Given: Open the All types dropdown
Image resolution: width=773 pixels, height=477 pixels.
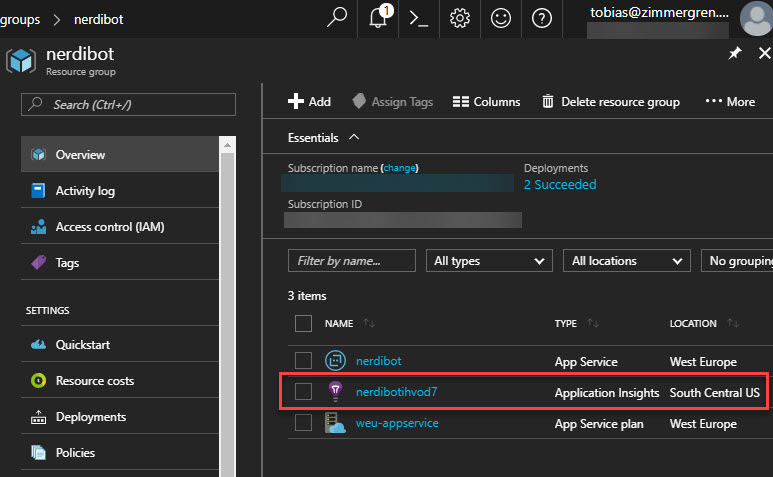Looking at the screenshot, I should pyautogui.click(x=489, y=261).
